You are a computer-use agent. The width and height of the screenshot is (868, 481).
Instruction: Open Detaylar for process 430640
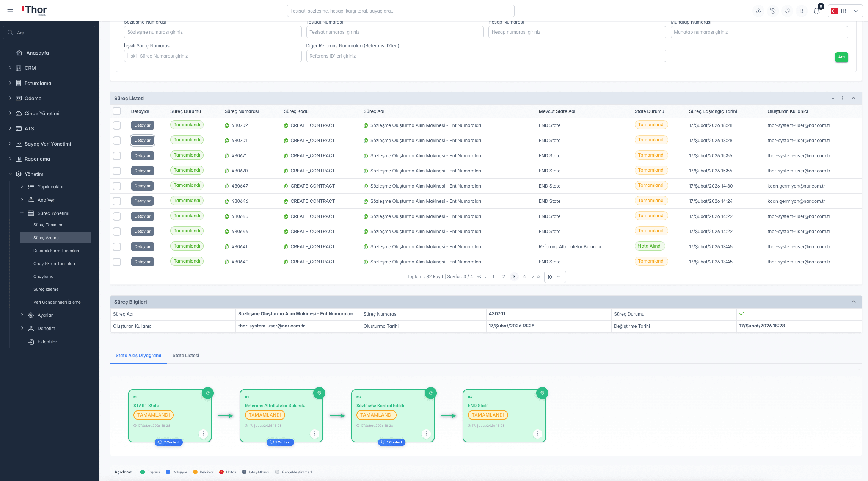[x=142, y=262]
